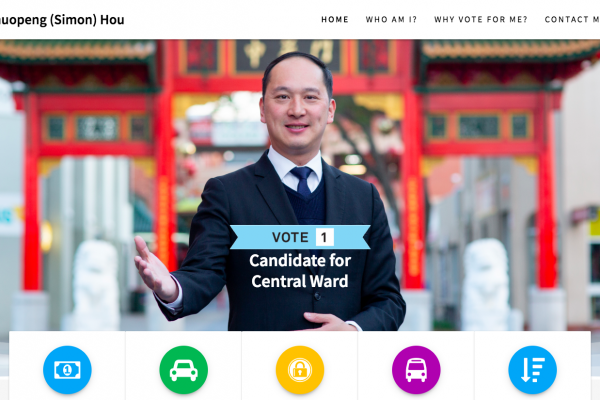
Task: Click the candidate's navy blue tie
Action: [302, 181]
